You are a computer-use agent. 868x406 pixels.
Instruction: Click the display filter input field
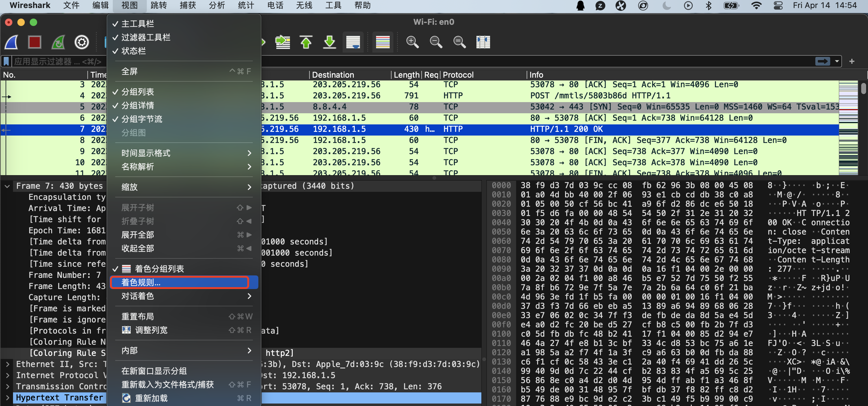[413, 62]
